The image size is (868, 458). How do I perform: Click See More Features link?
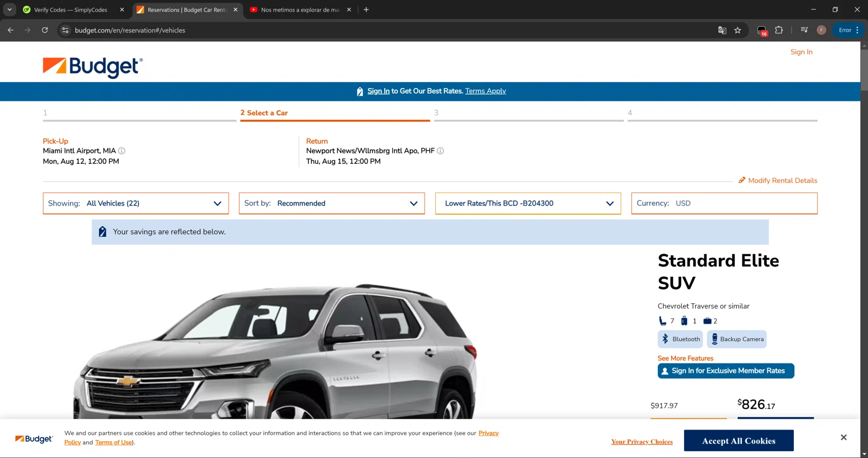[685, 358]
